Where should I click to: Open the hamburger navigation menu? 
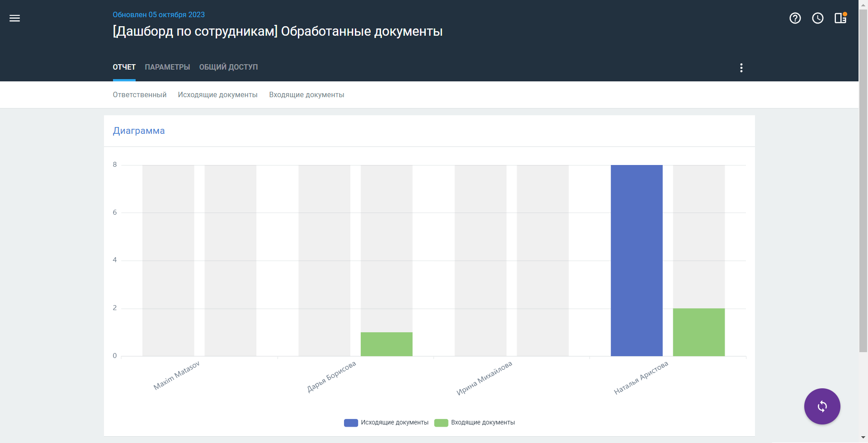(15, 18)
